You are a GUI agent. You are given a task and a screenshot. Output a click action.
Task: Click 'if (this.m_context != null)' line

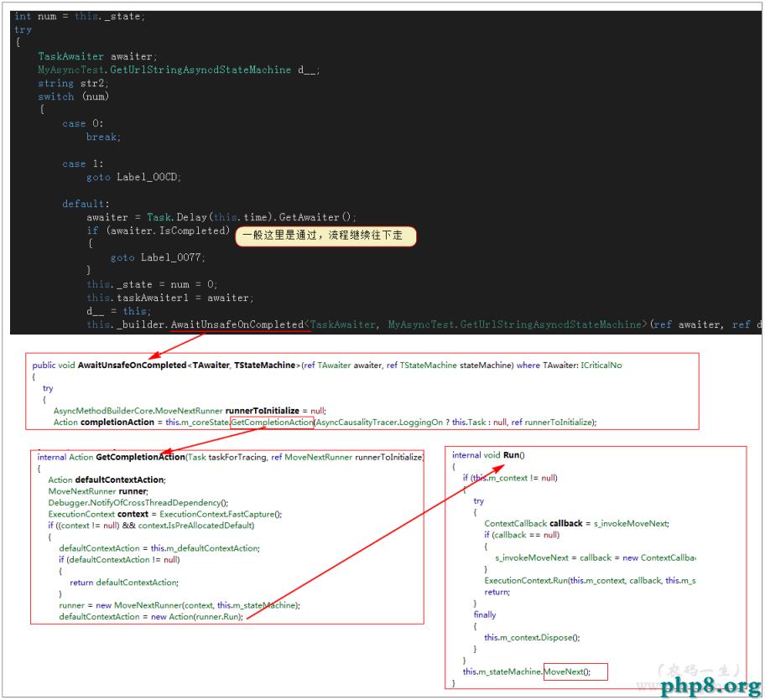510,478
